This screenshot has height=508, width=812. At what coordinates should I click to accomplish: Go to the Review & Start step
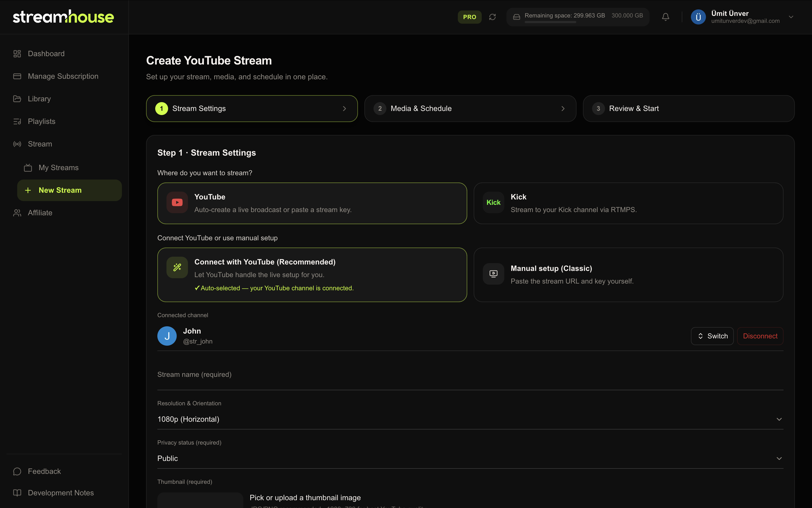point(688,109)
